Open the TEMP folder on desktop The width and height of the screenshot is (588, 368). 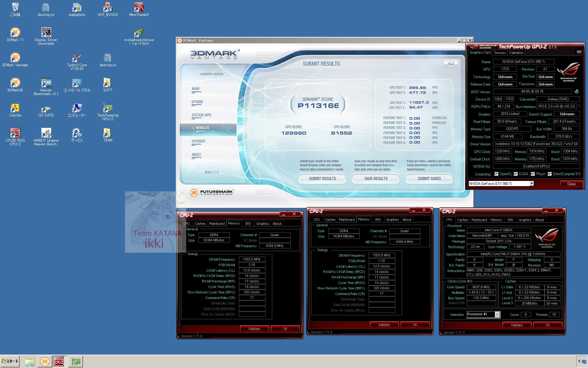tap(108, 135)
